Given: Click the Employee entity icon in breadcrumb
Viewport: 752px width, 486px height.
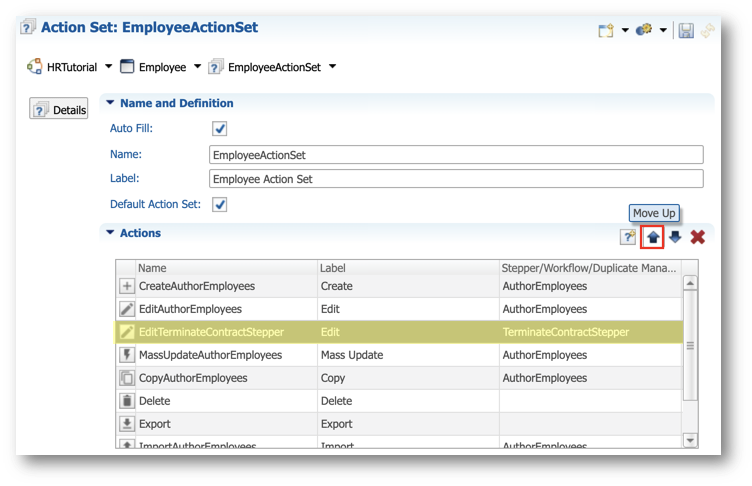Looking at the screenshot, I should click(127, 67).
